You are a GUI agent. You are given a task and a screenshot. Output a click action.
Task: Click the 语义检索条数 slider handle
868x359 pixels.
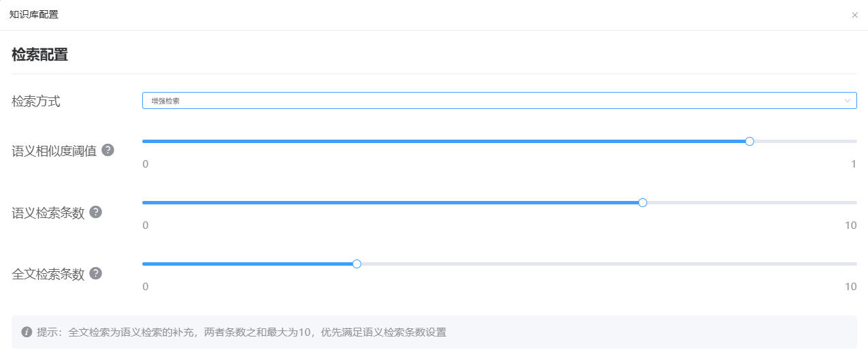pos(643,202)
